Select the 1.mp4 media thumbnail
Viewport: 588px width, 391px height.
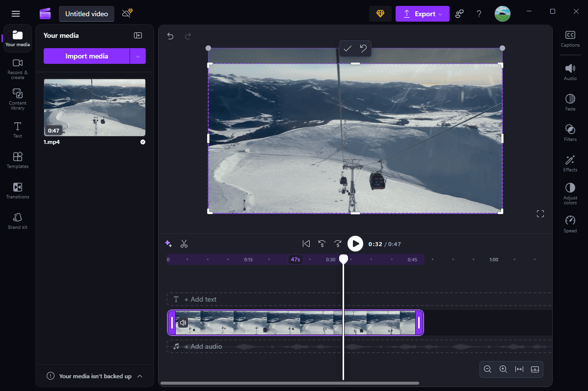(94, 108)
